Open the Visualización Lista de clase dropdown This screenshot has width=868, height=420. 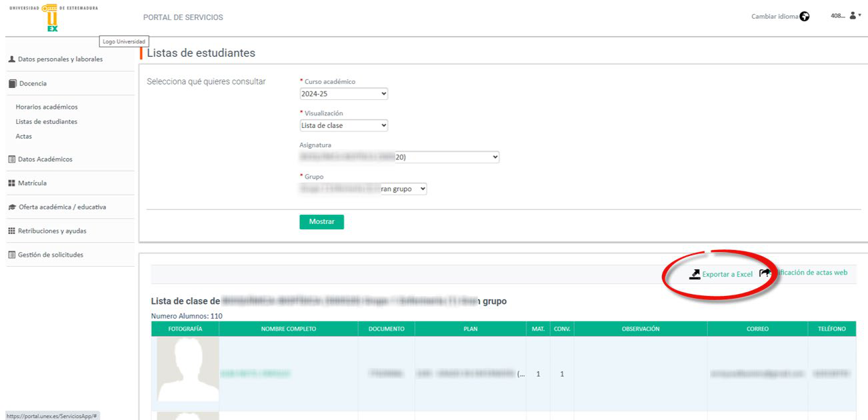[343, 125]
